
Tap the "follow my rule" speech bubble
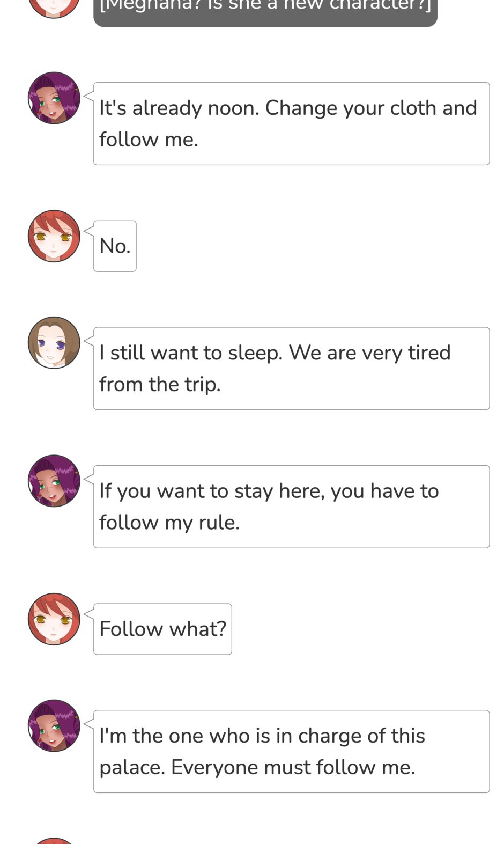(291, 507)
